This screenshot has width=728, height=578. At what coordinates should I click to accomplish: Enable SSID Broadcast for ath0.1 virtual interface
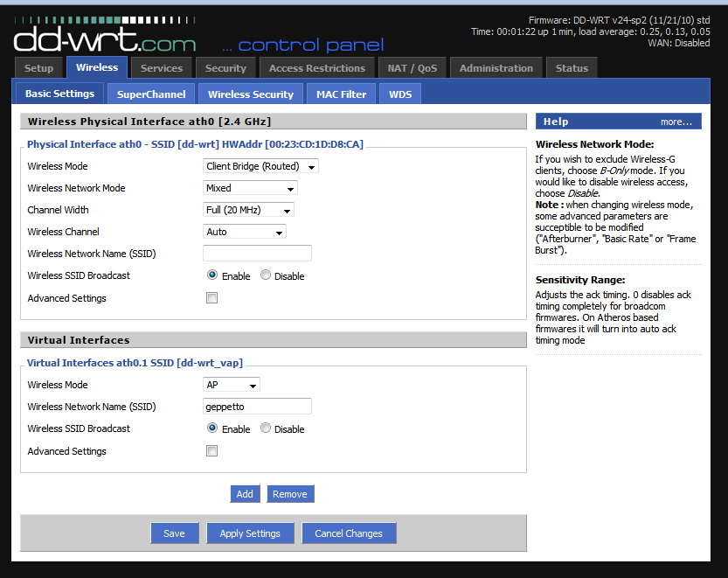[x=212, y=428]
